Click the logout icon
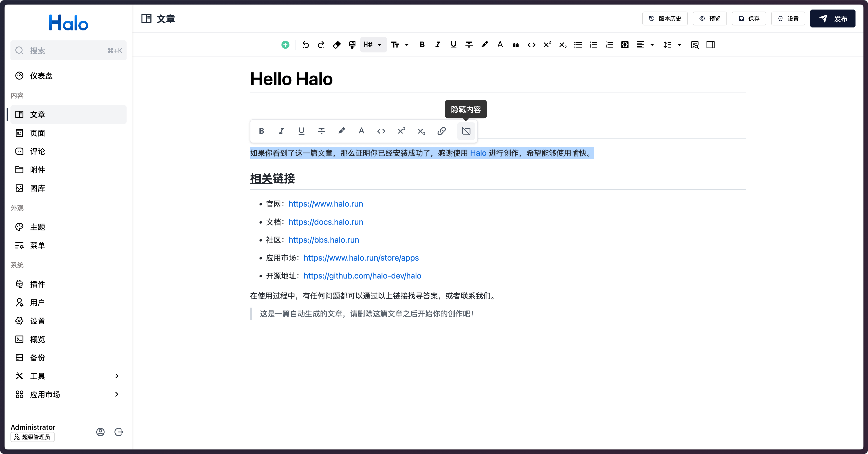The width and height of the screenshot is (868, 454). coord(119,432)
